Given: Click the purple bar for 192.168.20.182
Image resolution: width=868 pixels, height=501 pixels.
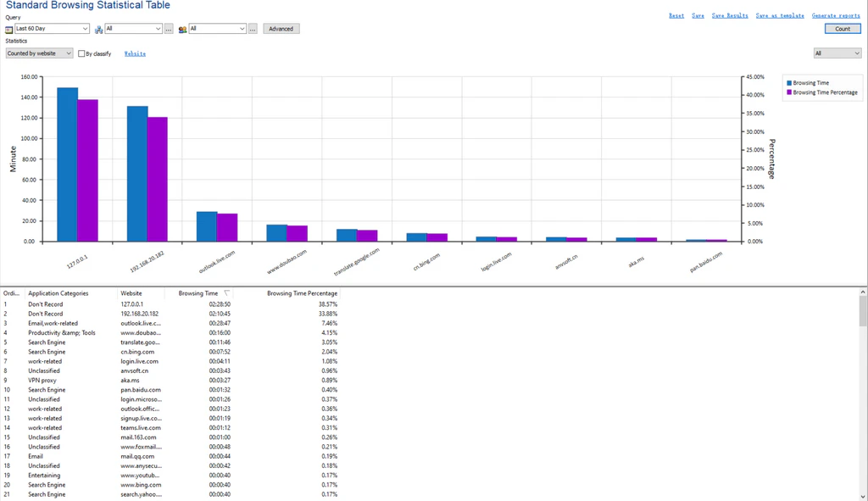Looking at the screenshot, I should [157, 180].
